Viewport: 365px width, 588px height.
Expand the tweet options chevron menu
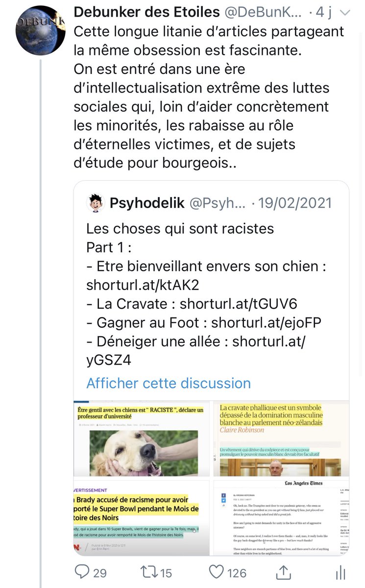(345, 13)
